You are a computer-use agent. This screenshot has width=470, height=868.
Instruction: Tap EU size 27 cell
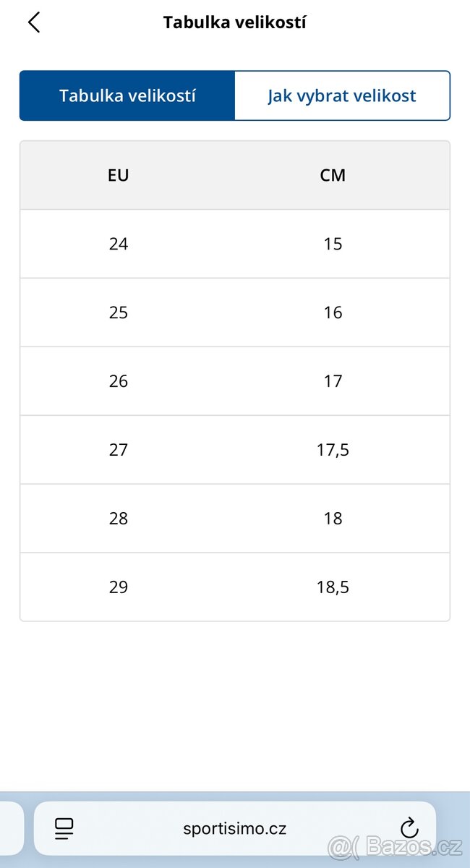coord(118,450)
